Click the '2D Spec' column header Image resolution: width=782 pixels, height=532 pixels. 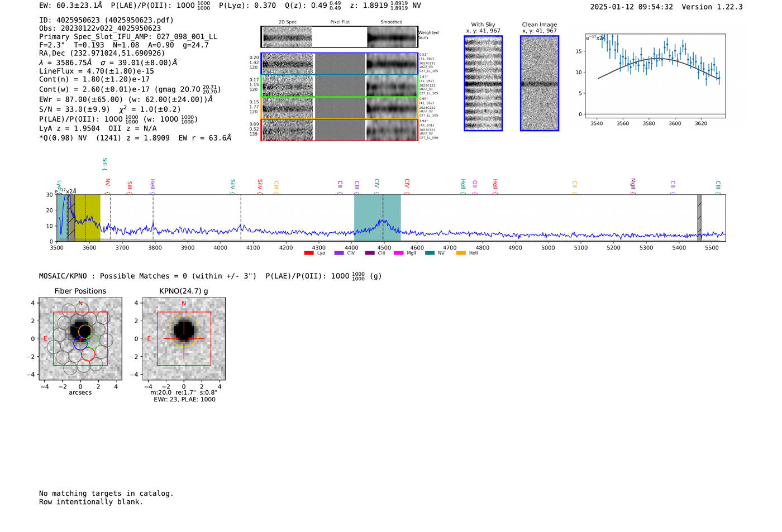click(x=288, y=22)
